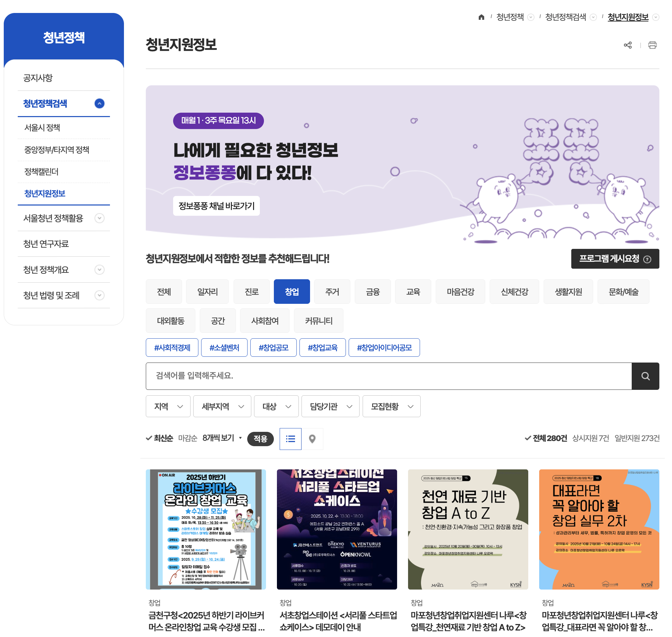Select the 창업 category tab
This screenshot has width=672, height=637.
pos(292,291)
